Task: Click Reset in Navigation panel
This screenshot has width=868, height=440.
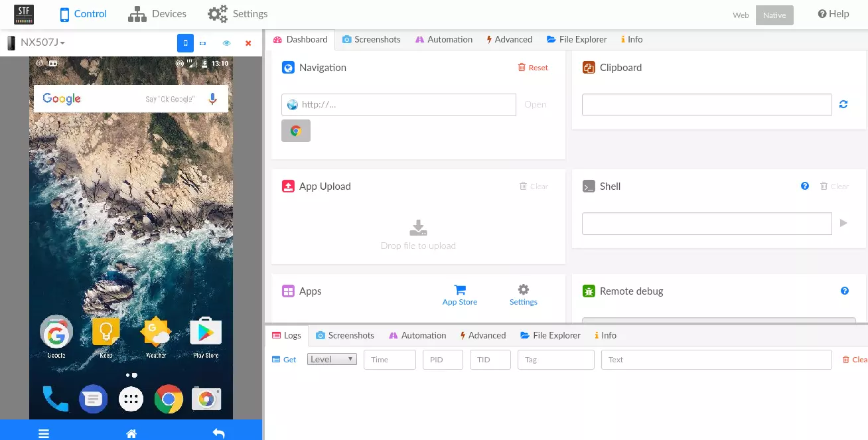Action: click(533, 68)
